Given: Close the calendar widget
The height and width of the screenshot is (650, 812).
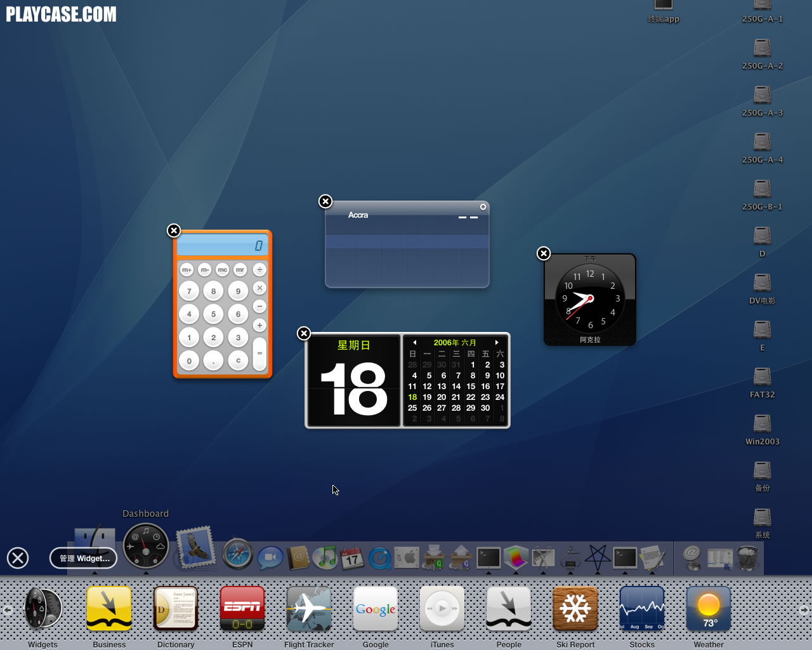Looking at the screenshot, I should click(304, 333).
